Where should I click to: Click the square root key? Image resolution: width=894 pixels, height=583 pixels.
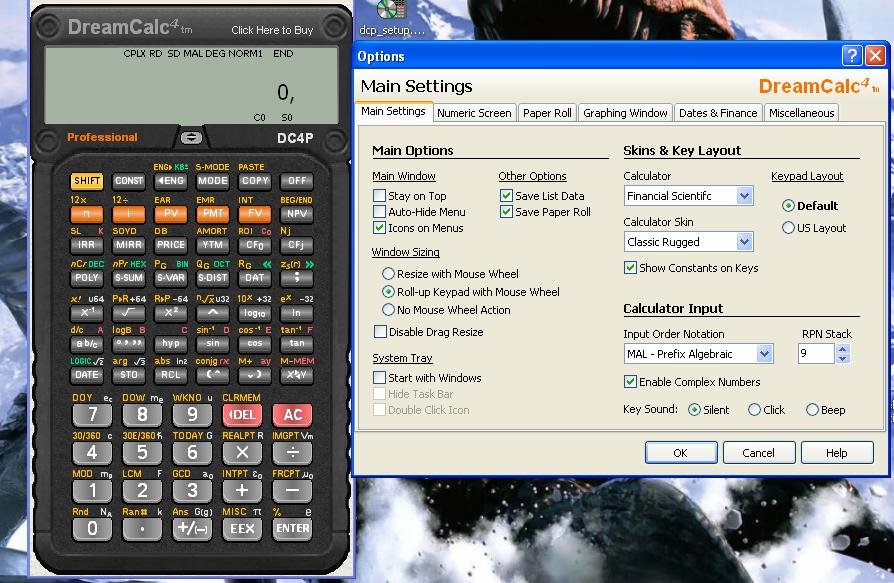129,312
